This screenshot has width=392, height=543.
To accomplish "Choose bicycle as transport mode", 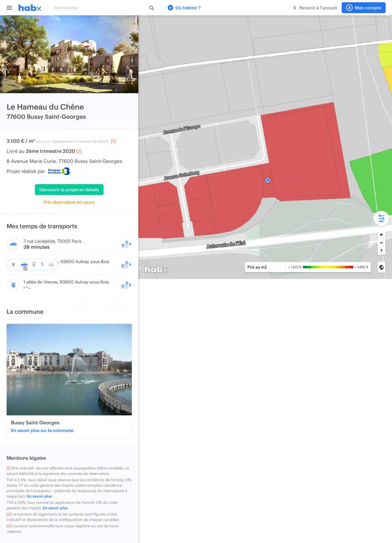I will coord(51,264).
